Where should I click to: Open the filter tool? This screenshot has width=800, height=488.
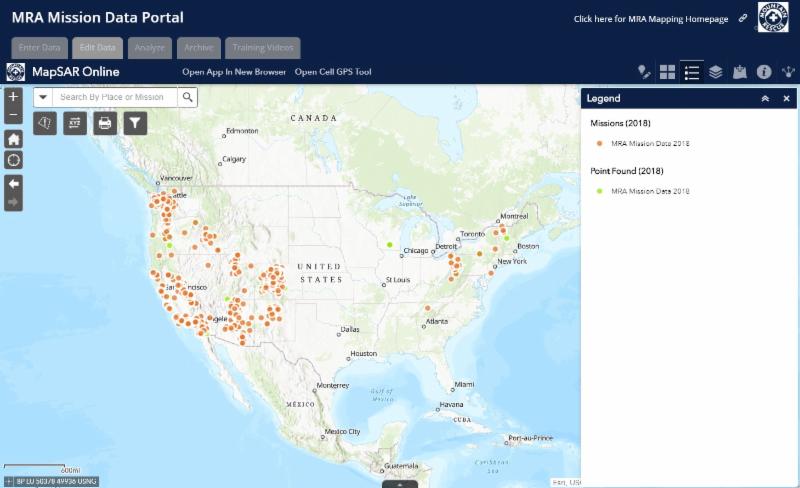tap(135, 123)
